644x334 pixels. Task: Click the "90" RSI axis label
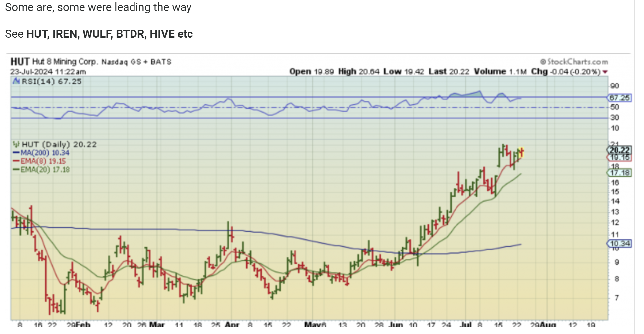[x=615, y=86]
